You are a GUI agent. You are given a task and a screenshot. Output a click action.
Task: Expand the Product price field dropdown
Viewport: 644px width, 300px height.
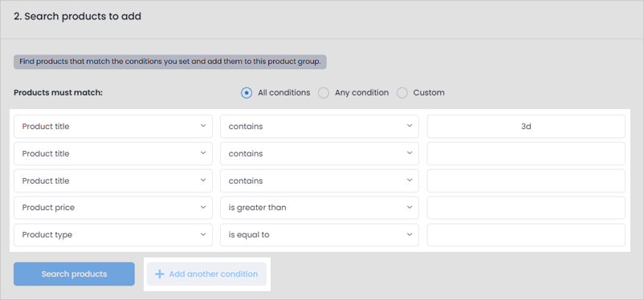(113, 208)
